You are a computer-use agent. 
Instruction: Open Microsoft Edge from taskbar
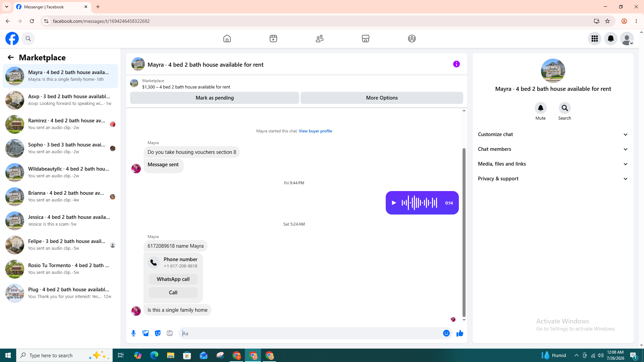(x=154, y=355)
